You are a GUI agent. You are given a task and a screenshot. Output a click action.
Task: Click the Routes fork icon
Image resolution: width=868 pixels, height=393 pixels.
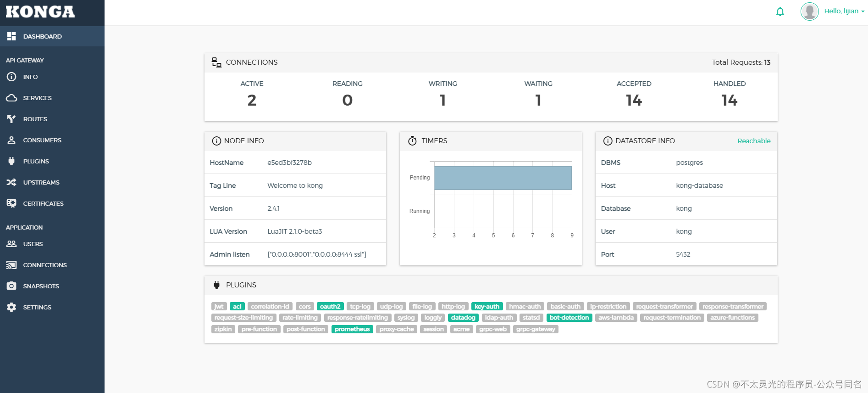click(x=11, y=119)
